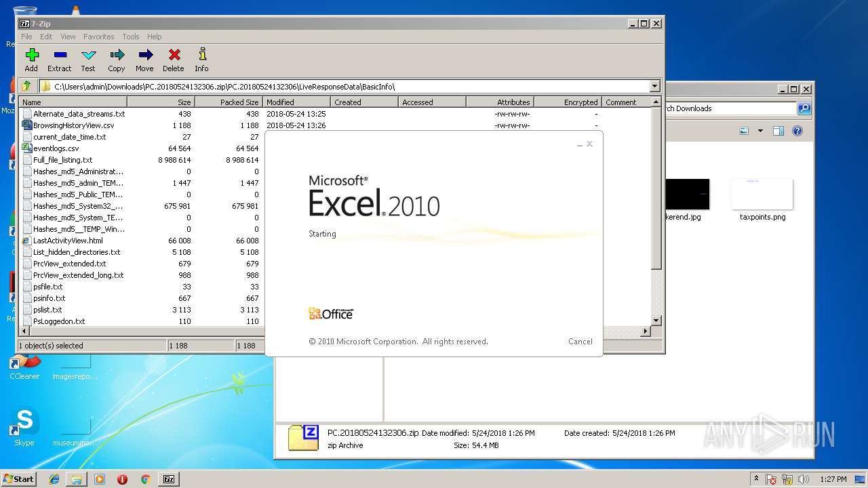Click the eventlogs.csv Excel file icon

(x=27, y=148)
